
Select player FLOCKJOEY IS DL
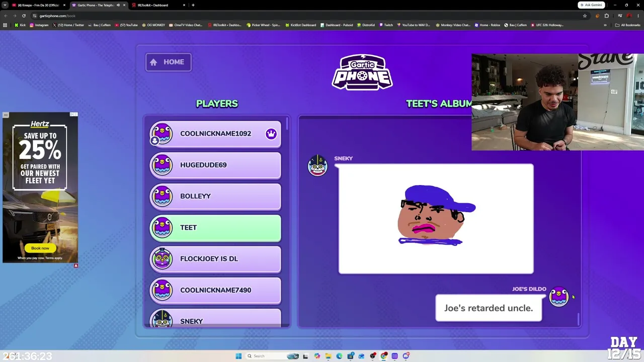[215, 258]
